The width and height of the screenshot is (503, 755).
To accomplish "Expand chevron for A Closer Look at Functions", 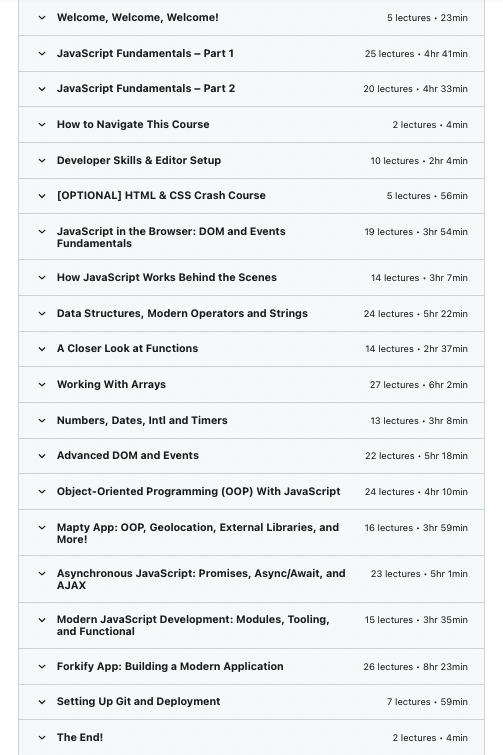I will click(42, 349).
